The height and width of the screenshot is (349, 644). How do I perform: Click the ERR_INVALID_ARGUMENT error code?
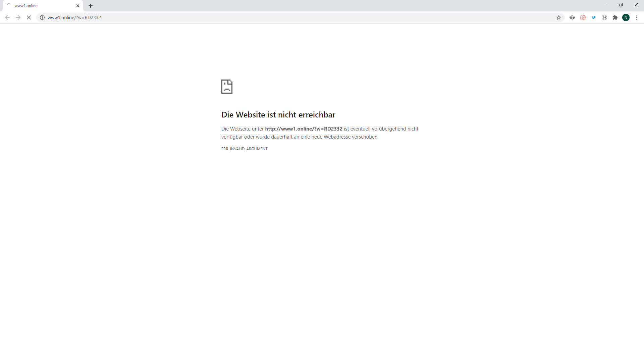tap(245, 149)
